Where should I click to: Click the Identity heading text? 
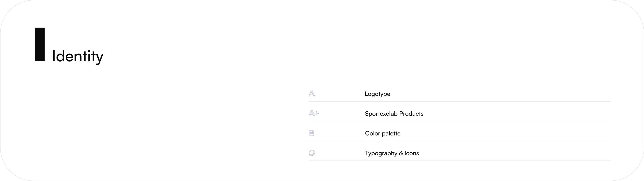coord(77,57)
